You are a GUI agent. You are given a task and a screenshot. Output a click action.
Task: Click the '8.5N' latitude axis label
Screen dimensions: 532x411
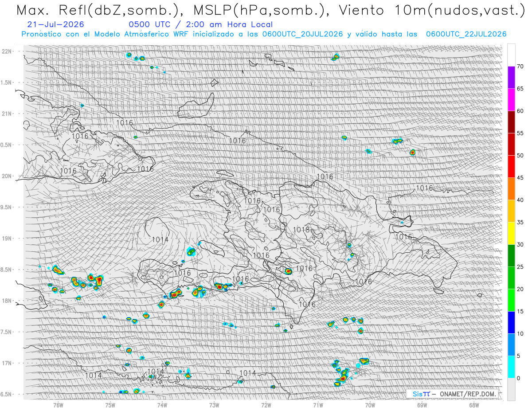7,270
